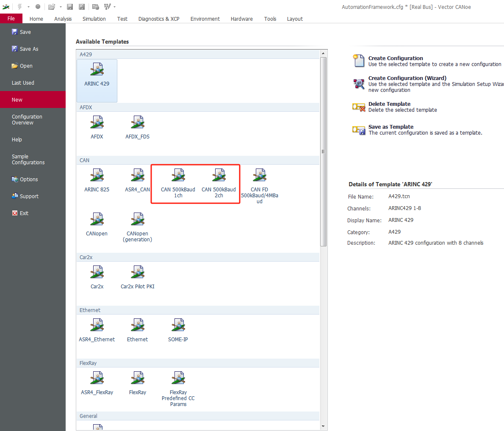Viewport: 504px width, 431px height.
Task: Click the folder with circle toolbar icon
Action: [95, 7]
